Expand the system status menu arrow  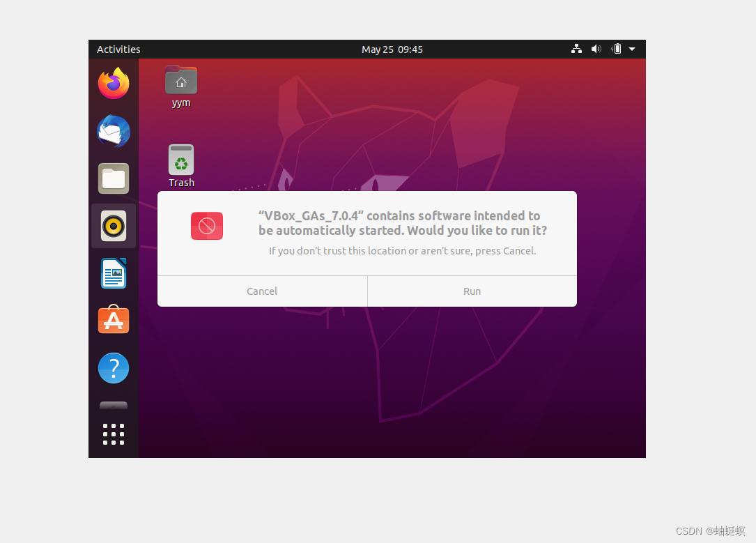(632, 49)
